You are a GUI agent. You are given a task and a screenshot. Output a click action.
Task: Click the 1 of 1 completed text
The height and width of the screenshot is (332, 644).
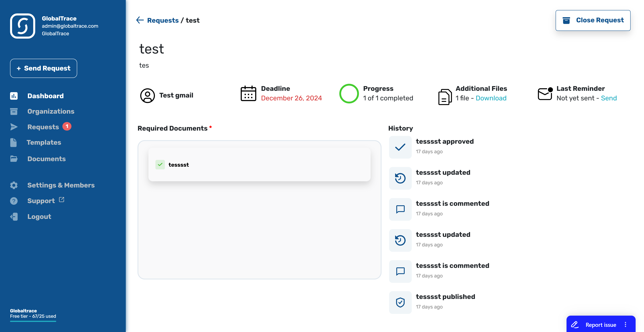pos(388,98)
